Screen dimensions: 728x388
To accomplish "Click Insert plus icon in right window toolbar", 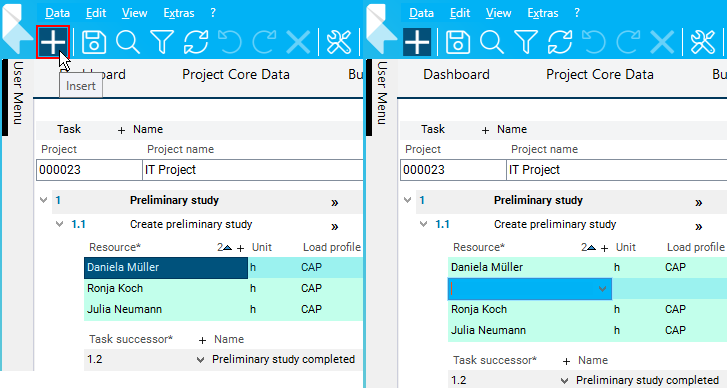I will [x=417, y=42].
